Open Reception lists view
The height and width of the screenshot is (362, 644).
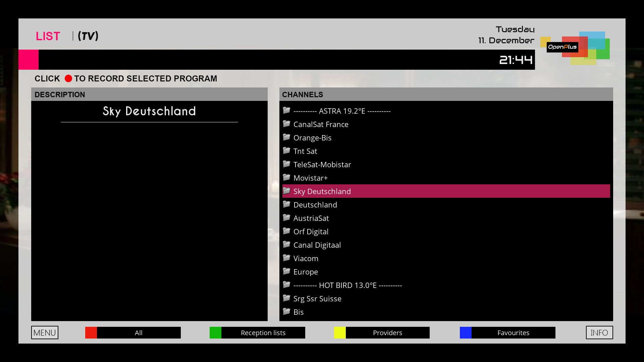(263, 333)
